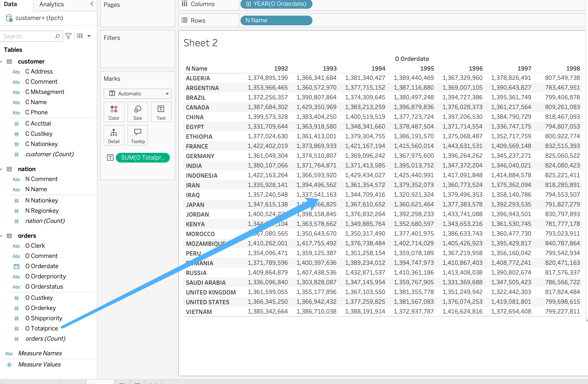This screenshot has width=588, height=384.
Task: Open the Size marks card
Action: (x=138, y=112)
